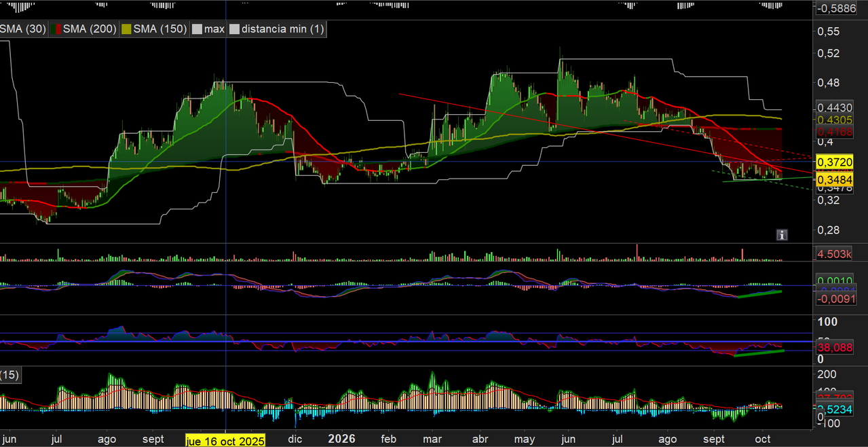The image size is (868, 447).
Task: Click the (15) indicator panel label
Action: pyautogui.click(x=10, y=374)
